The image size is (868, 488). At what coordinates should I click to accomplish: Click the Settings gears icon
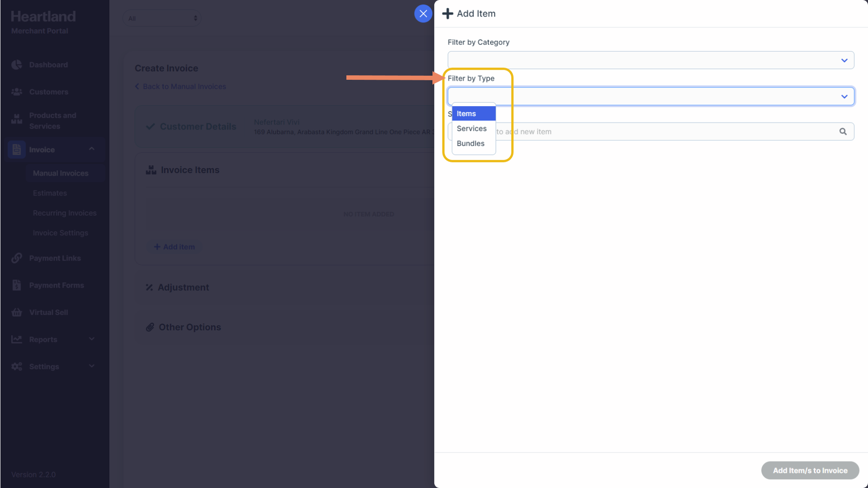(x=17, y=367)
